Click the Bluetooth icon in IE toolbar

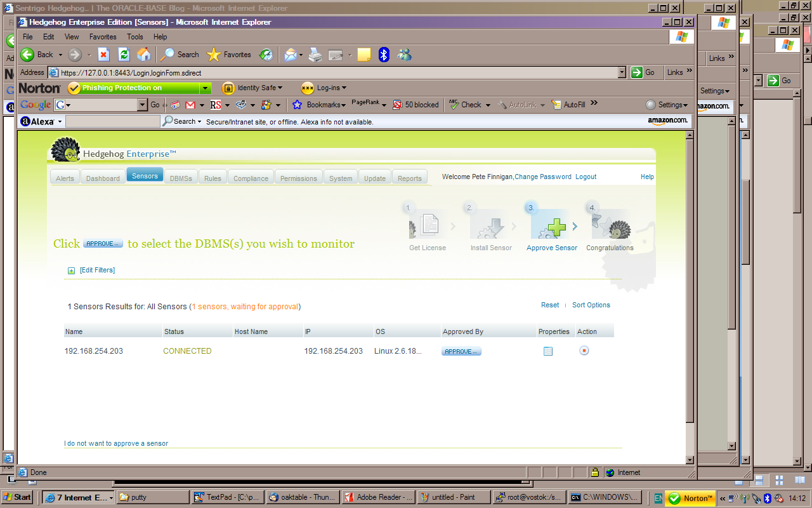pos(384,55)
